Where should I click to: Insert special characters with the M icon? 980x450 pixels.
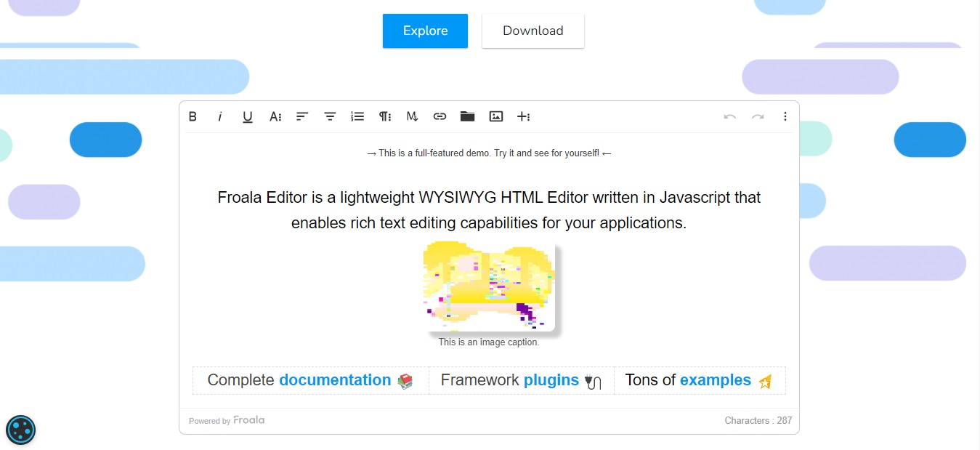click(412, 116)
